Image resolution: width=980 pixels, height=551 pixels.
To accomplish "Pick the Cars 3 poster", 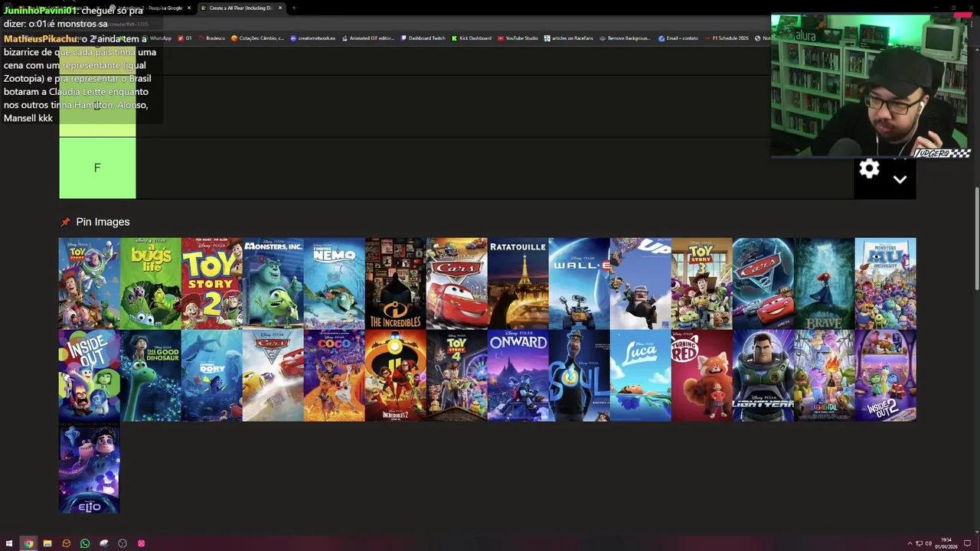I will (273, 376).
